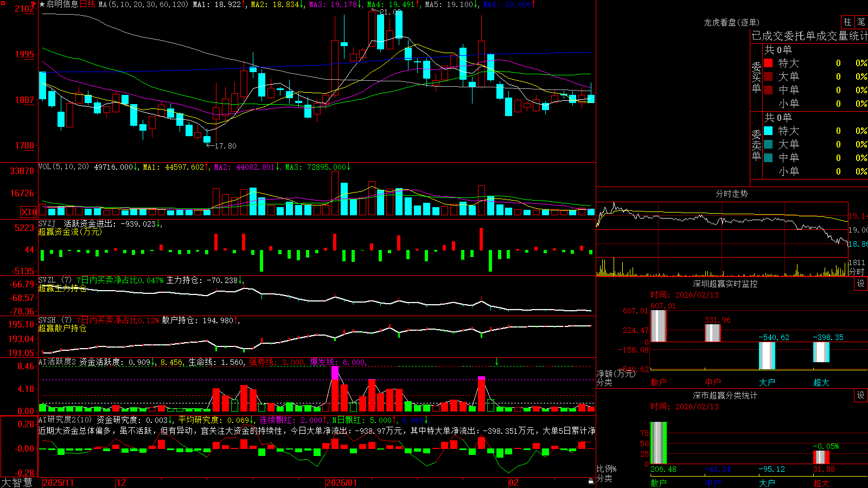
Task: Click the 龙虎看盘(逐单) panel title
Action: coord(731,22)
